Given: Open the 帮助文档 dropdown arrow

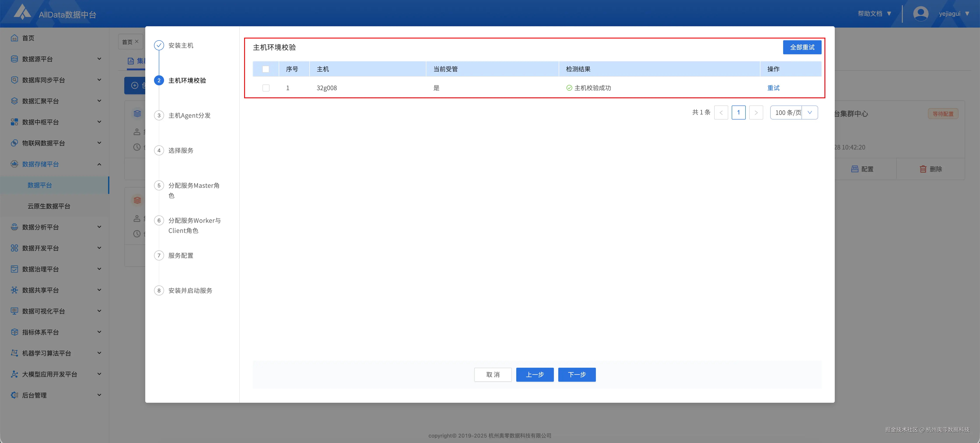Looking at the screenshot, I should pos(889,14).
